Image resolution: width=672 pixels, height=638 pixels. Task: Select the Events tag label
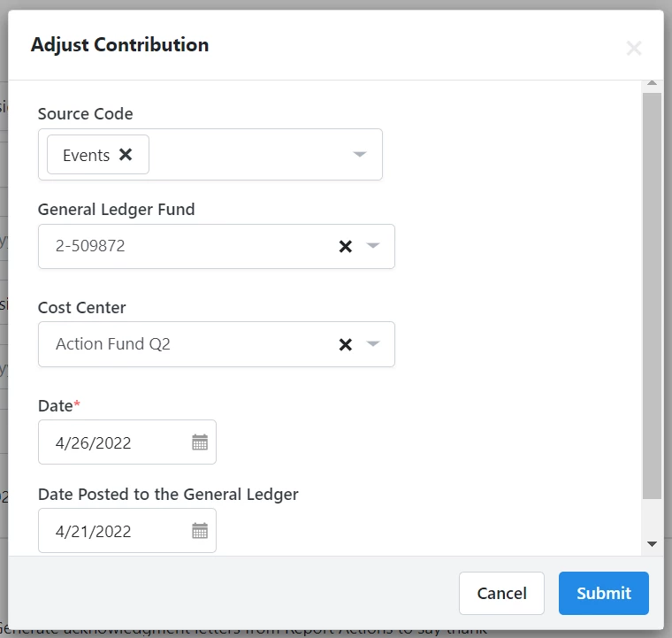click(x=86, y=155)
